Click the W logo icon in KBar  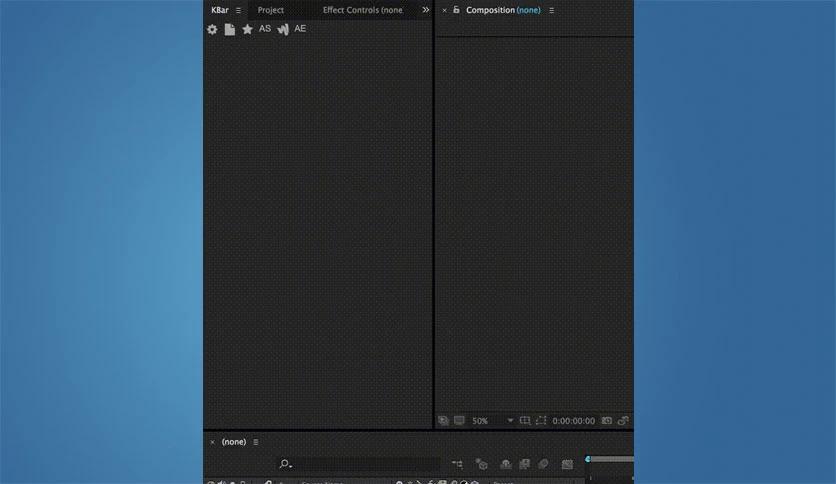[283, 29]
